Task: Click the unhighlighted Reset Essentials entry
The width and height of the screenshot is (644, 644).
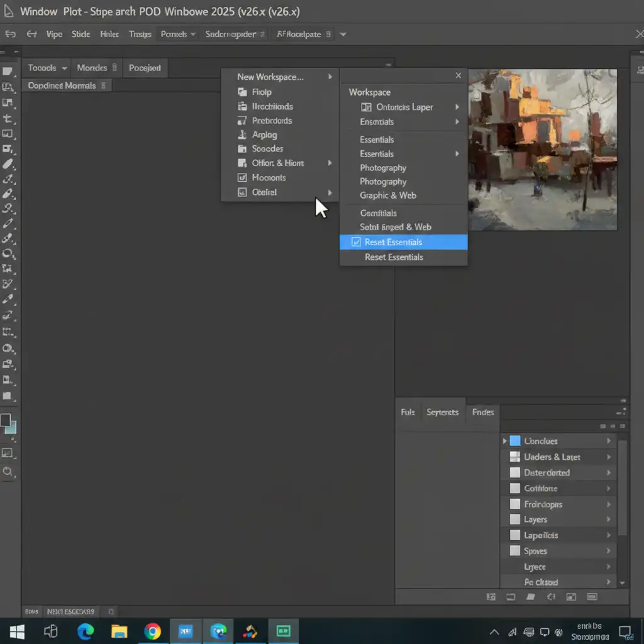Action: coord(394,257)
